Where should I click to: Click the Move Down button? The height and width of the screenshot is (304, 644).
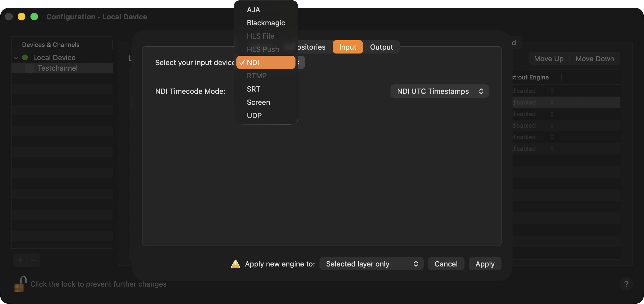point(595,59)
